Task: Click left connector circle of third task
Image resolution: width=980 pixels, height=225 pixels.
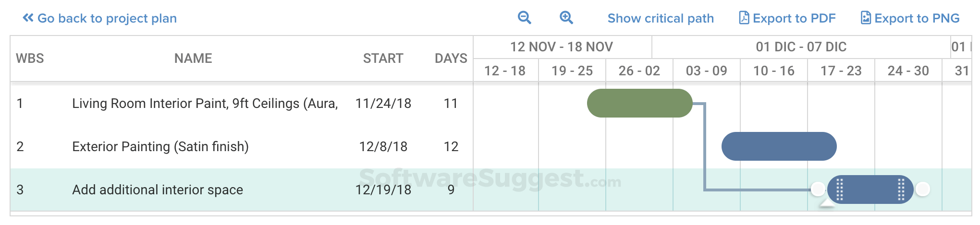Action: tap(818, 189)
